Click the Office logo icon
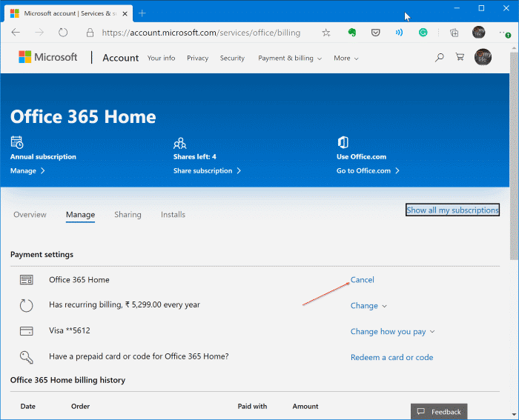 343,142
